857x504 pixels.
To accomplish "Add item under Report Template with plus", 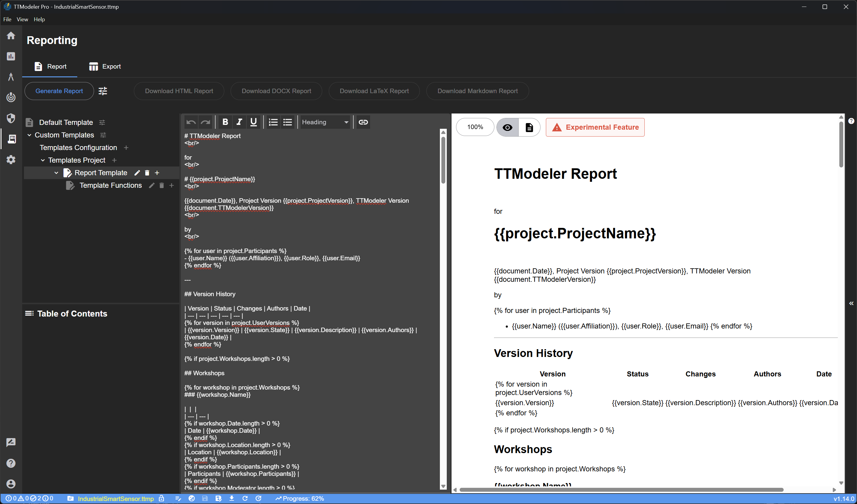I will [157, 173].
